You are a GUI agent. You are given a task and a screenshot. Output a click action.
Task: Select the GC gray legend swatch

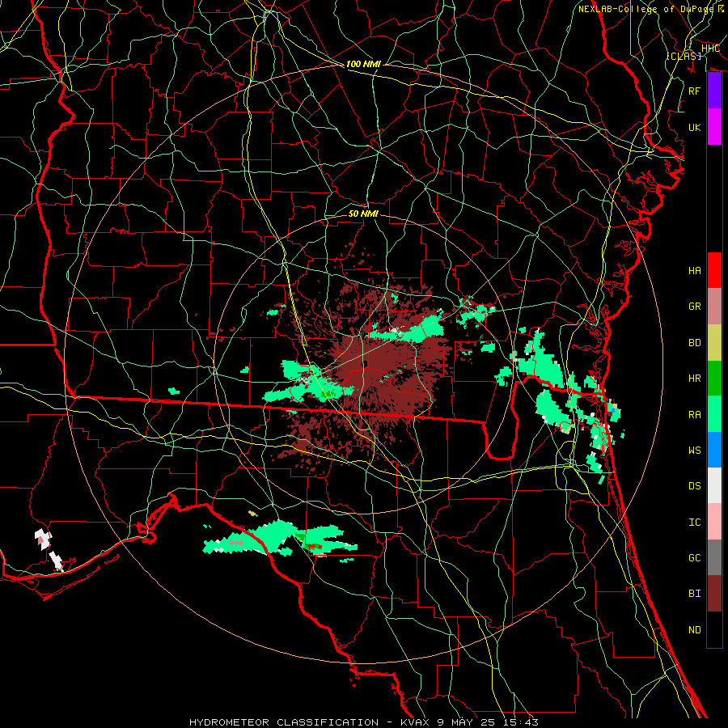(x=714, y=557)
